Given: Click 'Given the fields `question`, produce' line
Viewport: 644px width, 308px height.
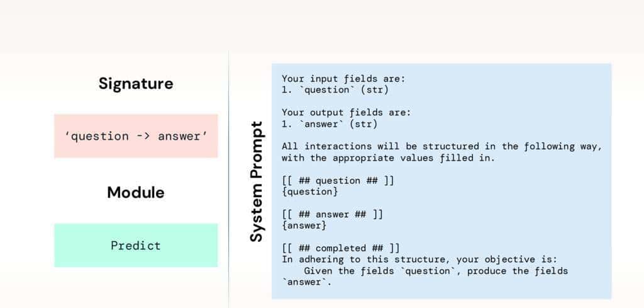Looking at the screenshot, I should click(x=436, y=271).
